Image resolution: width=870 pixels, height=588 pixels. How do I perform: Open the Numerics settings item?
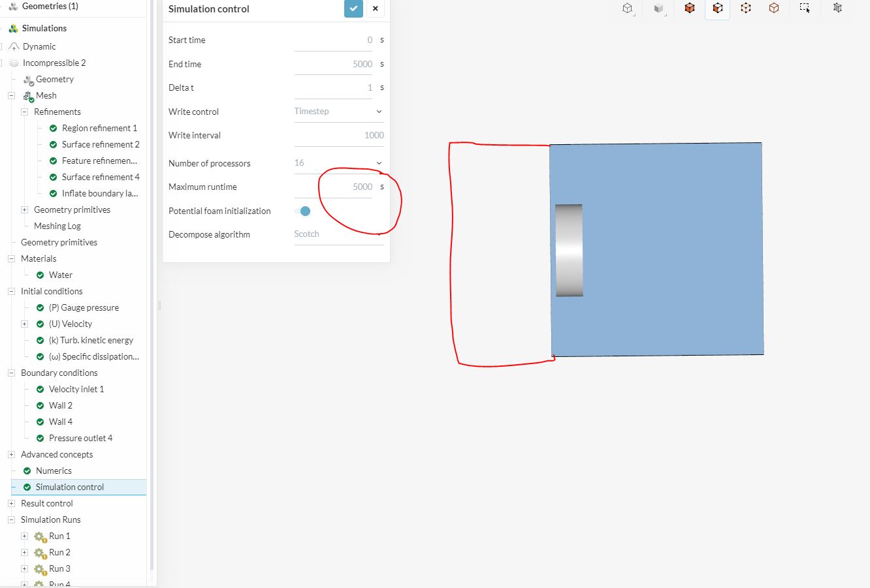click(54, 471)
